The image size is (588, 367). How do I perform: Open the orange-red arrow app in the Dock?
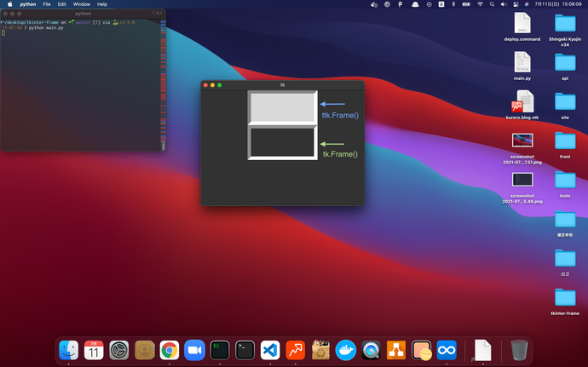point(296,350)
